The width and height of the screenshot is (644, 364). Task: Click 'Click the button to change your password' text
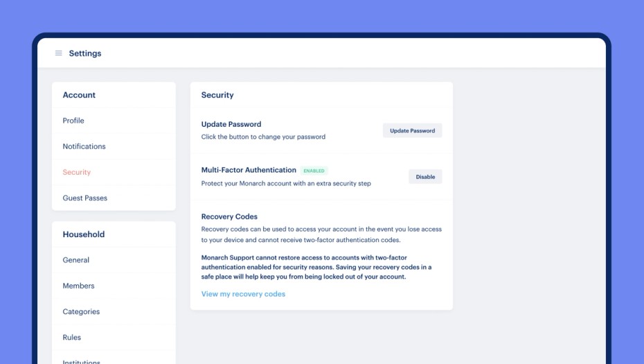coord(263,137)
